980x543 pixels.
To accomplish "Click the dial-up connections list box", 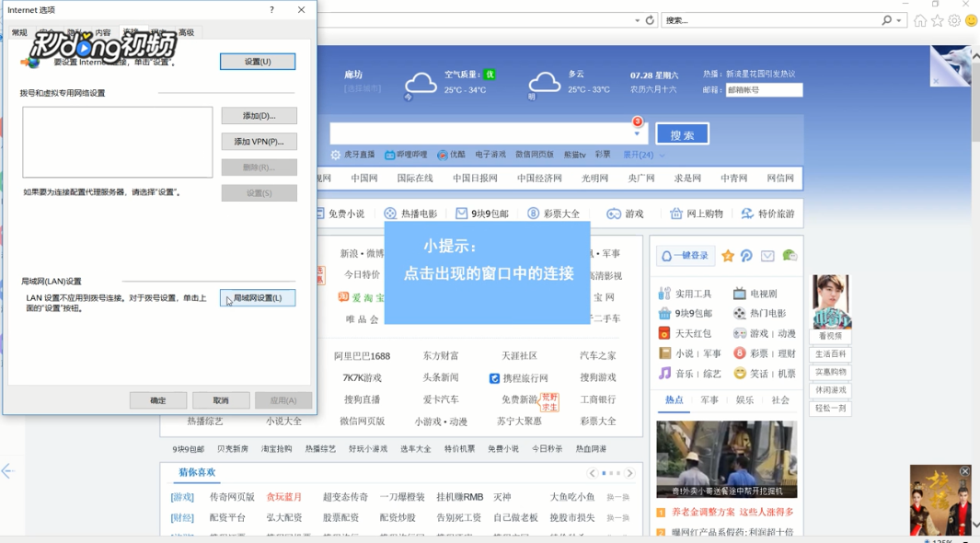I will [118, 142].
